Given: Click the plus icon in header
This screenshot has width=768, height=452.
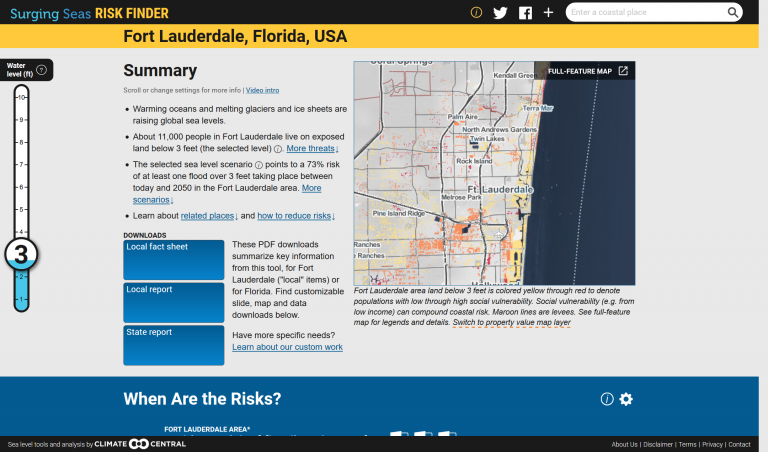Looking at the screenshot, I should coord(548,13).
